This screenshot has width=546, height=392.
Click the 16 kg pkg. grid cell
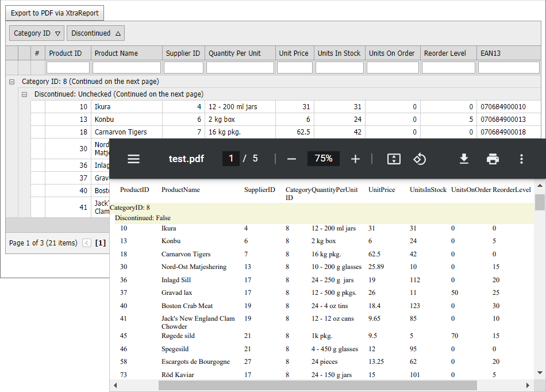(240, 132)
